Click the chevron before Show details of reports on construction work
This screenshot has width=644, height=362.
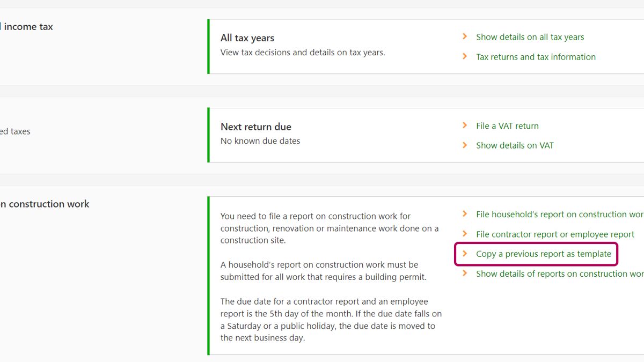(465, 274)
